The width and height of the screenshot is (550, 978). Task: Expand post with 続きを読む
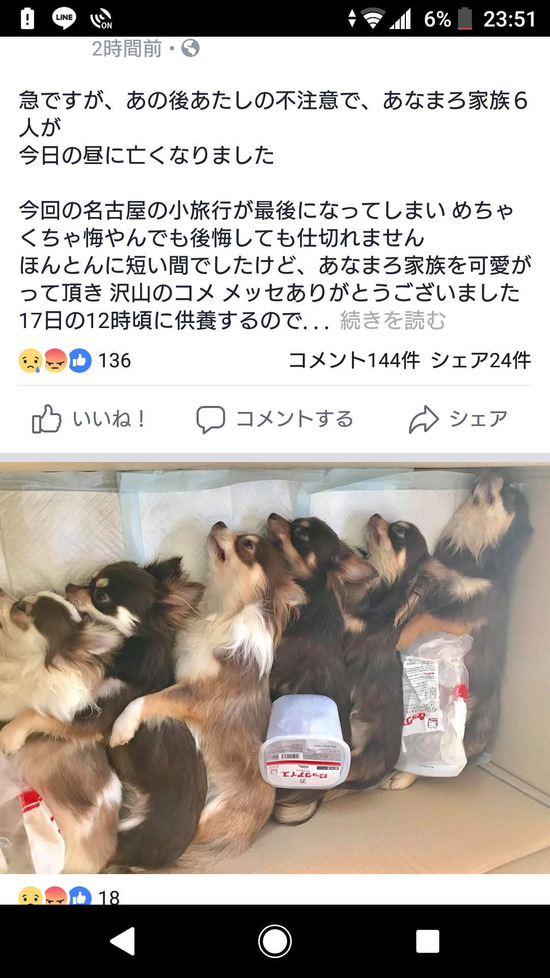[393, 321]
